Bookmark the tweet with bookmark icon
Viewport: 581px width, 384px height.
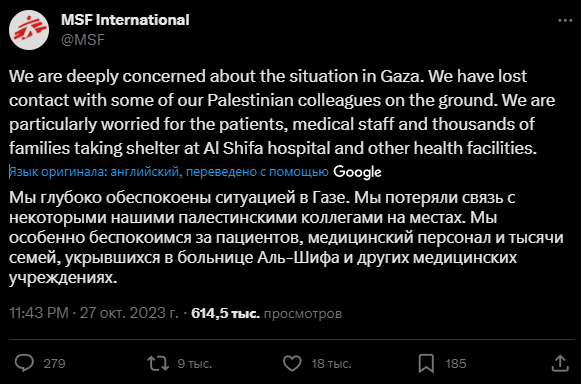426,363
